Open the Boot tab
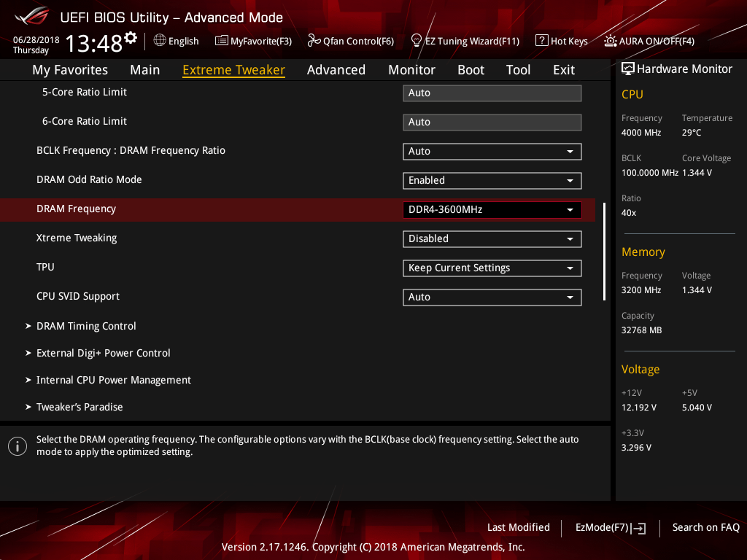Image resolution: width=747 pixels, height=560 pixels. coord(471,70)
